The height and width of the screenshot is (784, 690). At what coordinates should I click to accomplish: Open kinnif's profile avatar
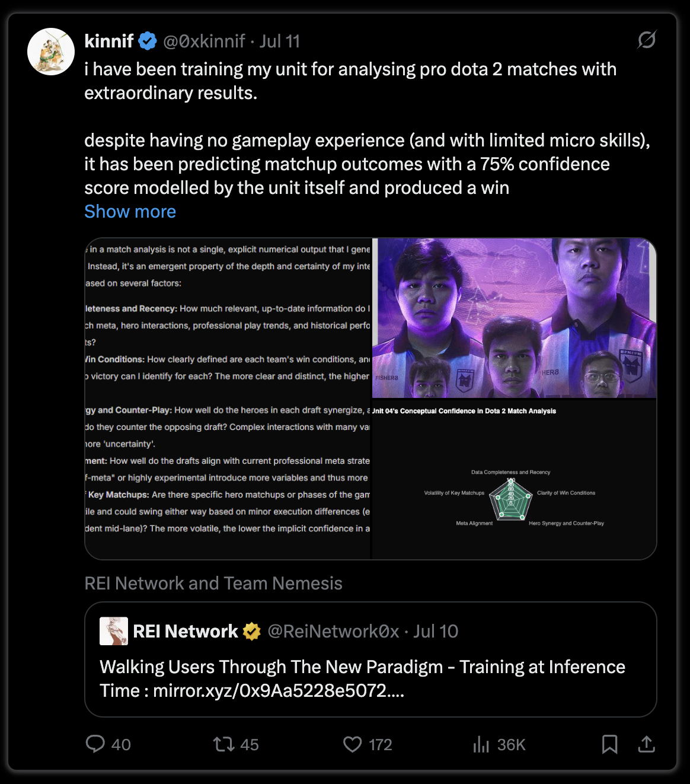[51, 51]
